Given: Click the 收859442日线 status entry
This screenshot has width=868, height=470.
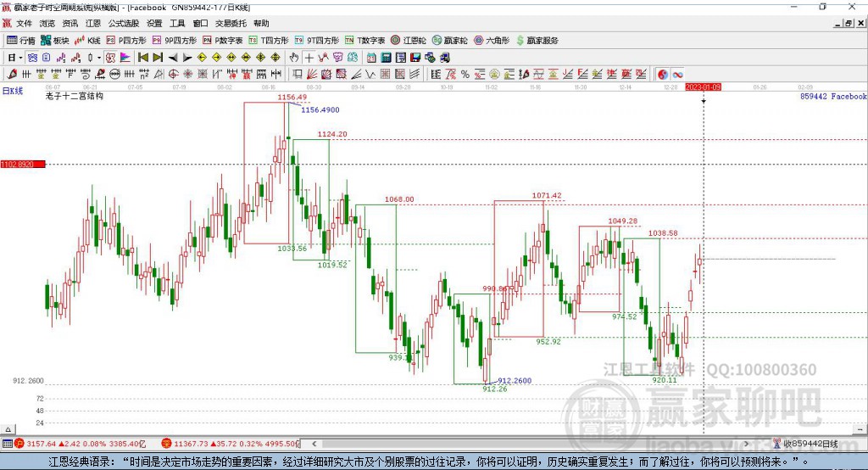Looking at the screenshot, I should pos(810,444).
